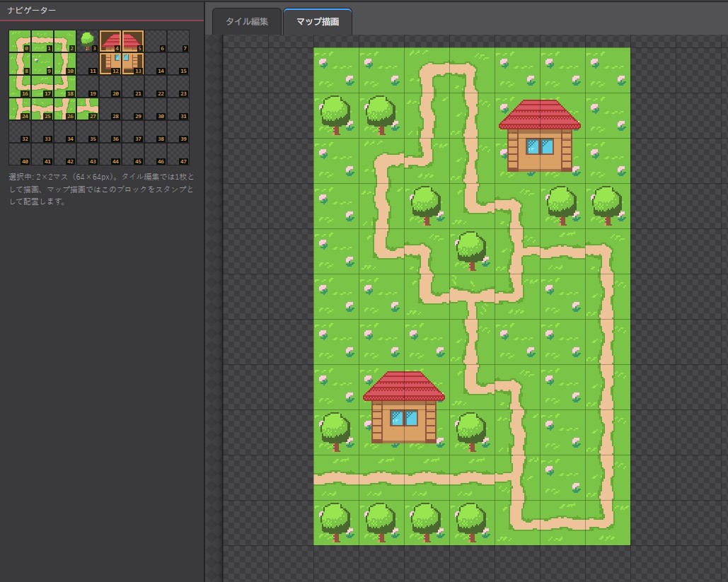Choose empty palette slot 7
This screenshot has width=728, height=582.
pyautogui.click(x=178, y=41)
